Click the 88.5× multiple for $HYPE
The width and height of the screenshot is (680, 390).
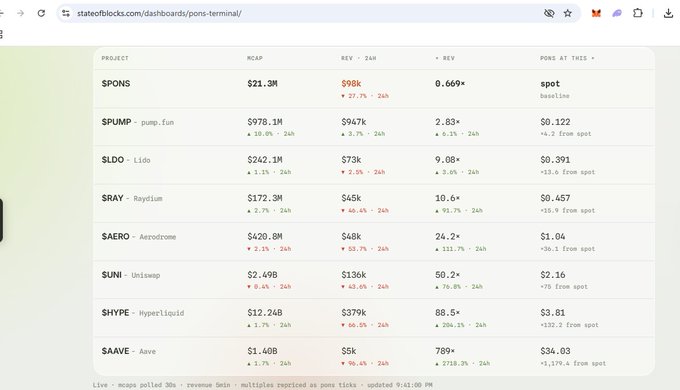pyautogui.click(x=448, y=313)
